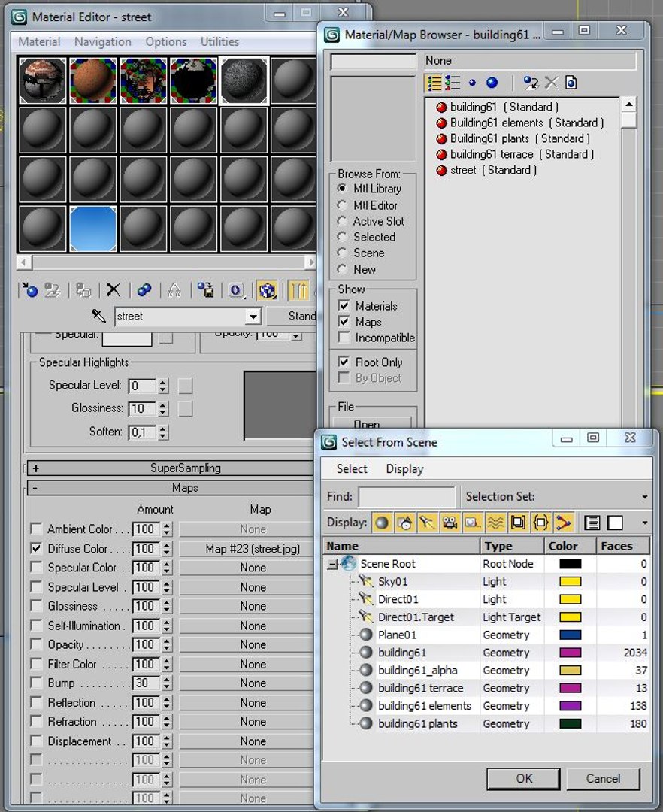Select View Large Icons in Browser
663x812 pixels.
click(x=492, y=83)
